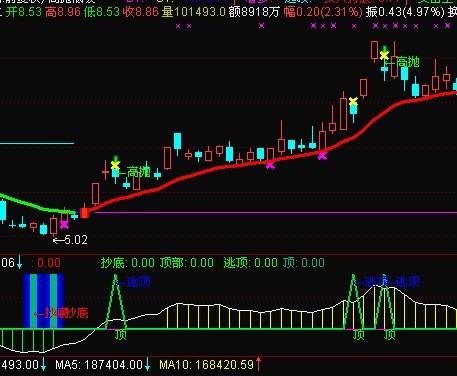Viewport: 457px width, 376px height.
Task: Click the 逃顶: 0.00 indicator readout
Action: coord(250,263)
